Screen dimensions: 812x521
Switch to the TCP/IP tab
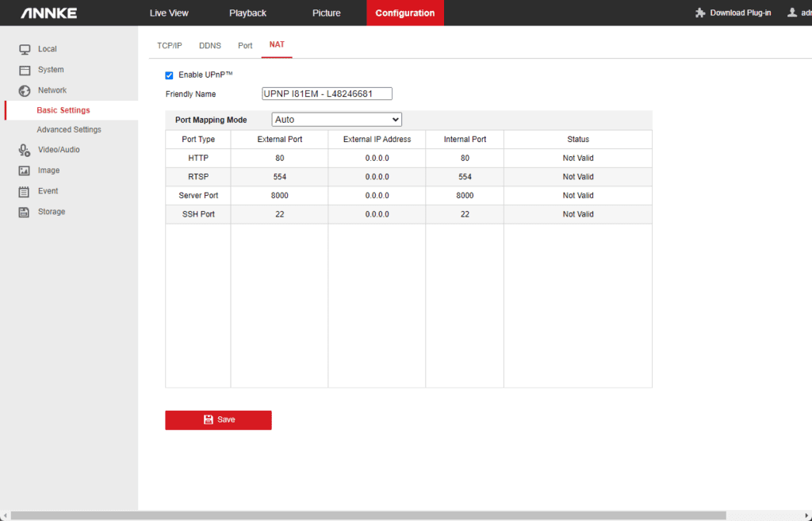point(169,45)
